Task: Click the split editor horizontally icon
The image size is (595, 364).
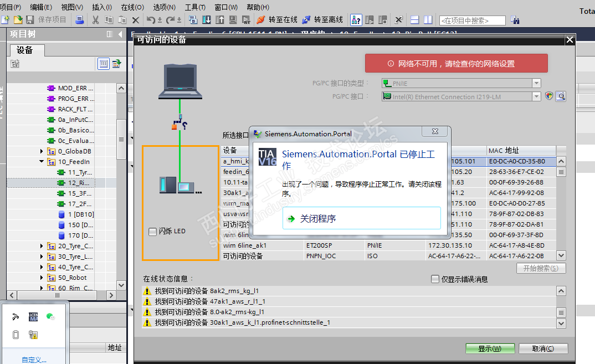Action: coord(415,20)
